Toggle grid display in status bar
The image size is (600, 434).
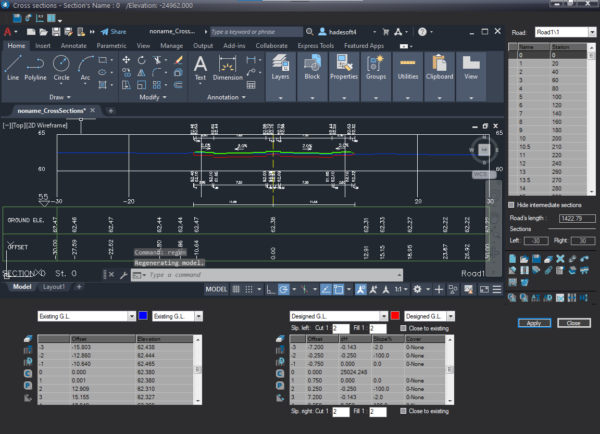236,289
